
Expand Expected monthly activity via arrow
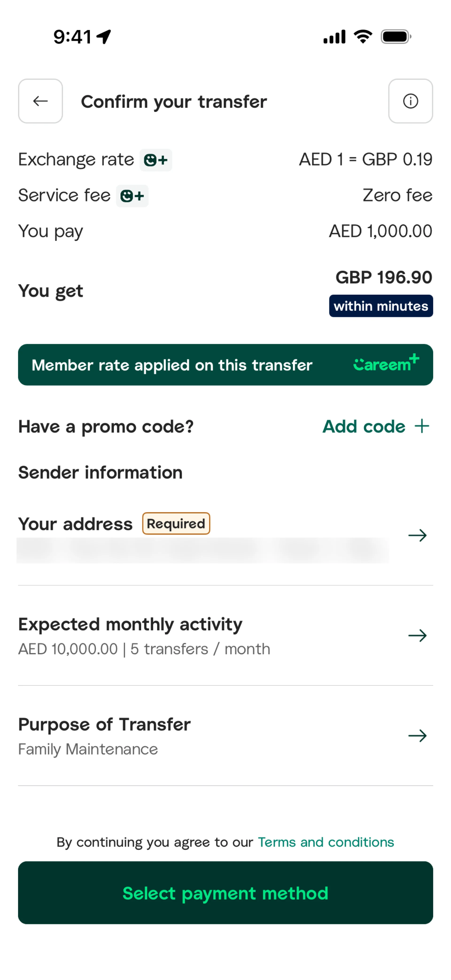417,635
